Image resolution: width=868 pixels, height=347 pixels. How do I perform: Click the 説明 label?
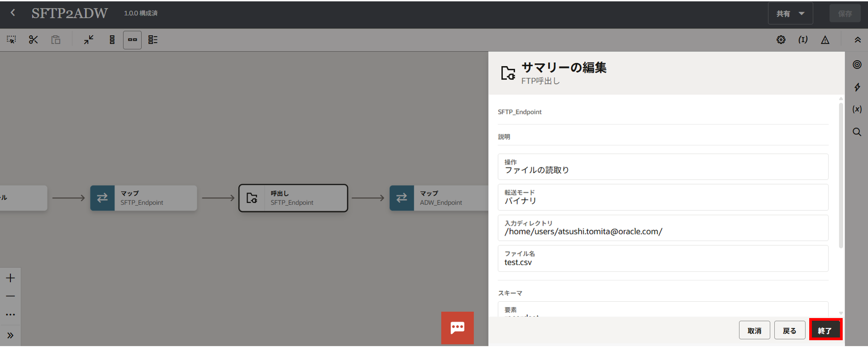[504, 137]
